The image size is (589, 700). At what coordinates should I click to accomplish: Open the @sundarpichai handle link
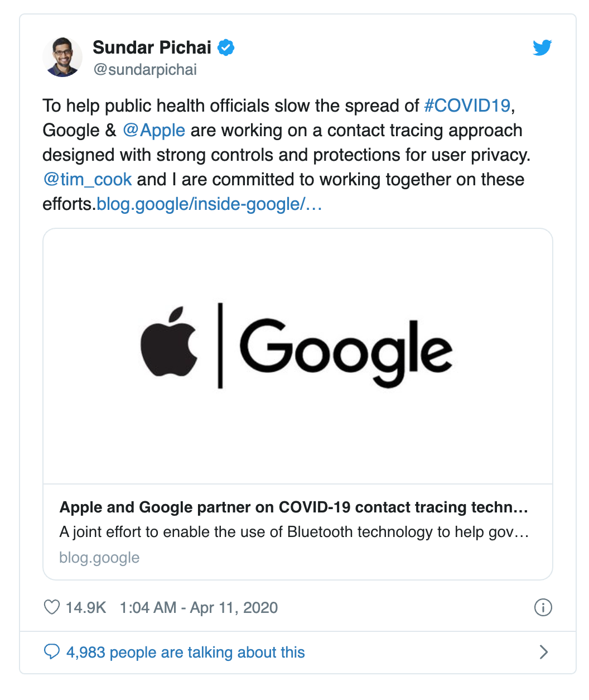[x=145, y=70]
